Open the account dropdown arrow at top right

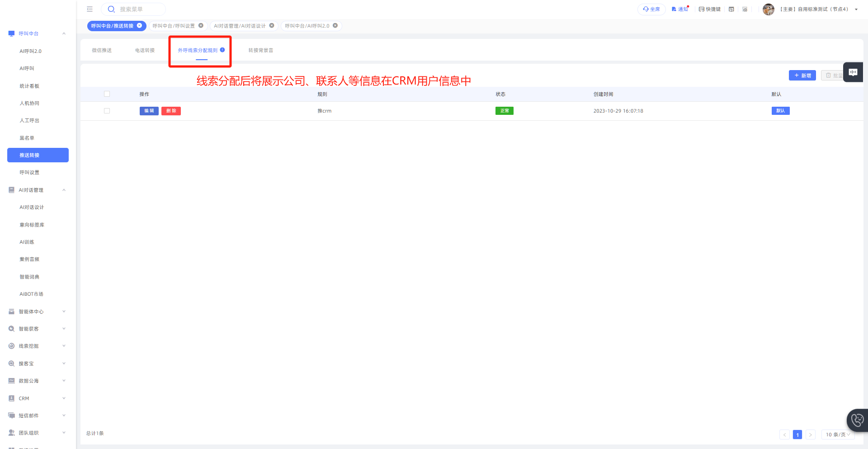coord(856,9)
